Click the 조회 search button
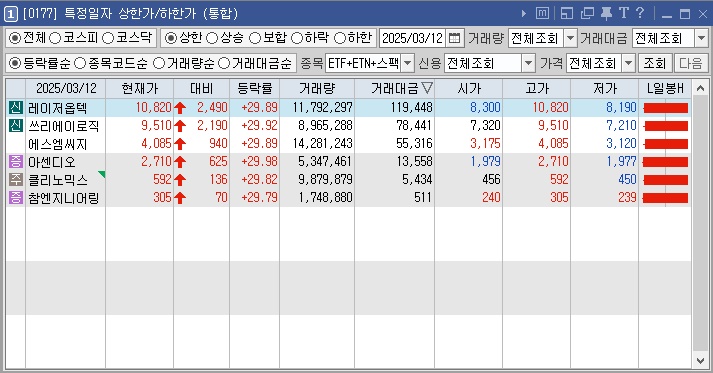Viewport: 713px width, 373px height. (x=655, y=63)
